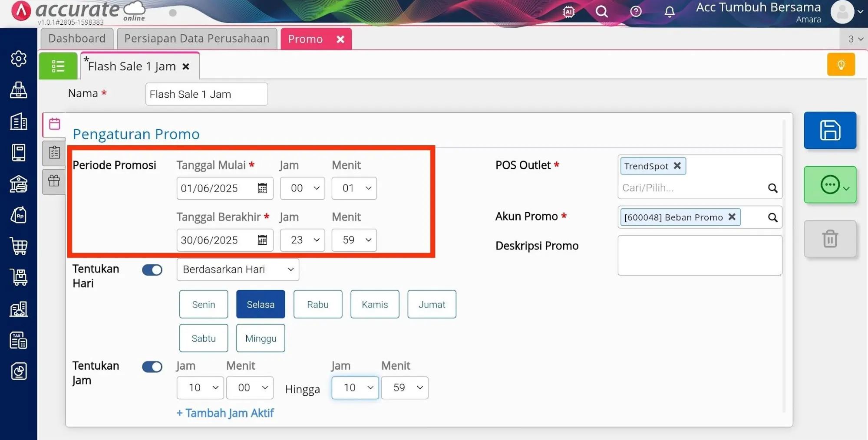Image resolution: width=868 pixels, height=440 pixels.
Task: Open the help question mark icon
Action: pyautogui.click(x=636, y=11)
